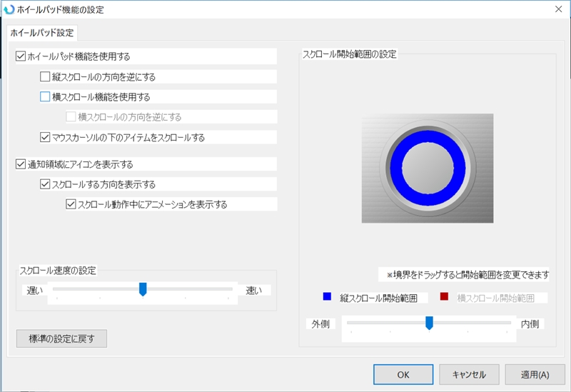Toggle 通知領域にアイコンを表示する checkbox
Image resolution: width=571 pixels, height=392 pixels.
[x=21, y=164]
